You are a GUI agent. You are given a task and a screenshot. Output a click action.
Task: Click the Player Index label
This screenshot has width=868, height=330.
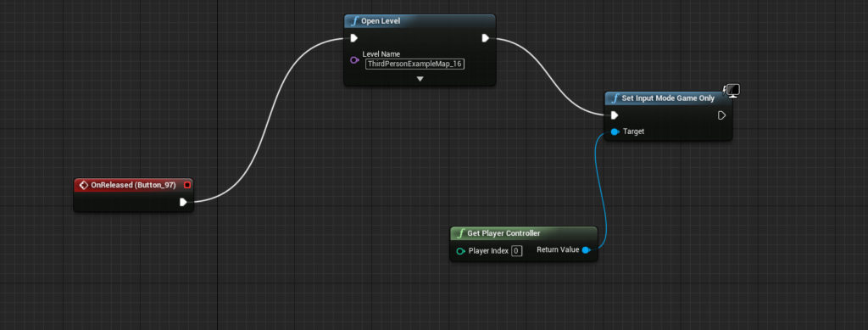(488, 251)
